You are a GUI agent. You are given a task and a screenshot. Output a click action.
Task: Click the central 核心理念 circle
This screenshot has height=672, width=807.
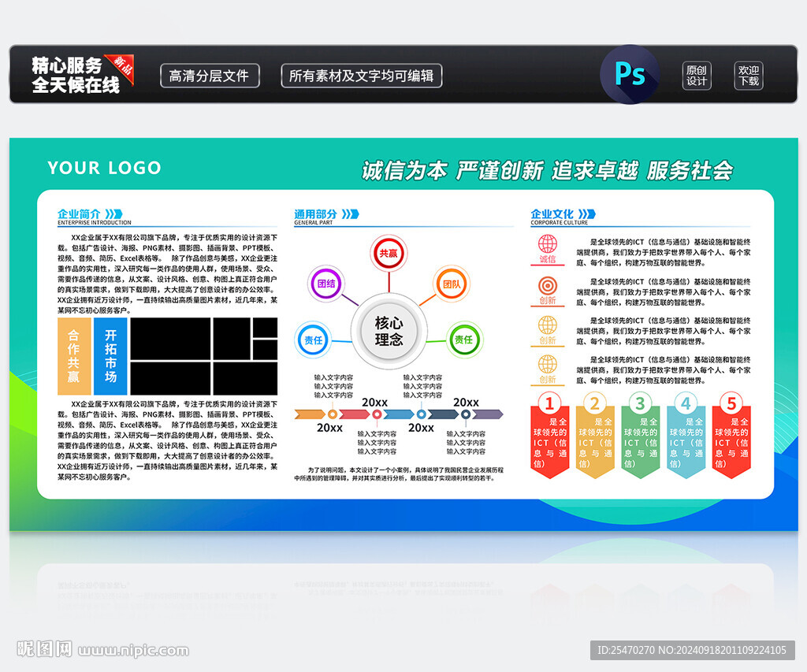pos(389,331)
